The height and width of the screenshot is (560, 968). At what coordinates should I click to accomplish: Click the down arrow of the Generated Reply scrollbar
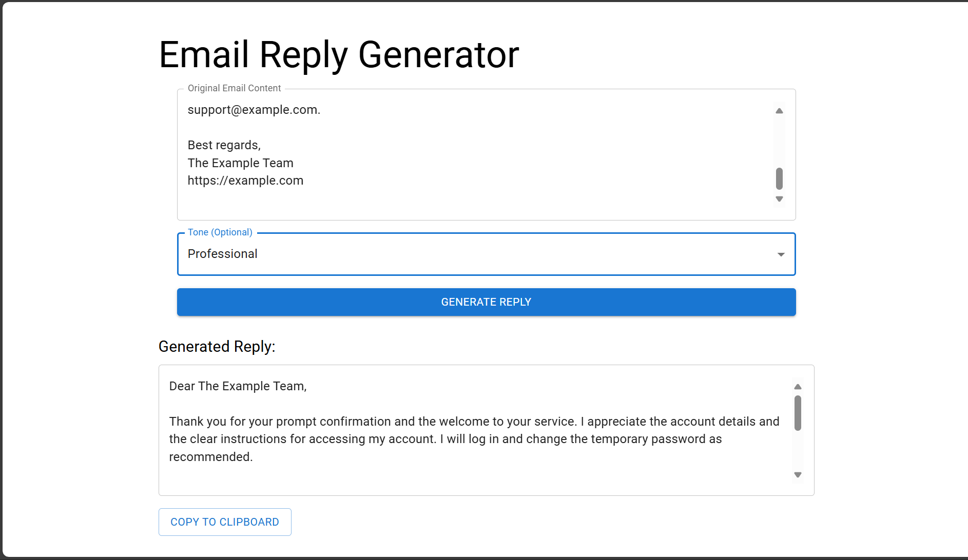click(798, 475)
